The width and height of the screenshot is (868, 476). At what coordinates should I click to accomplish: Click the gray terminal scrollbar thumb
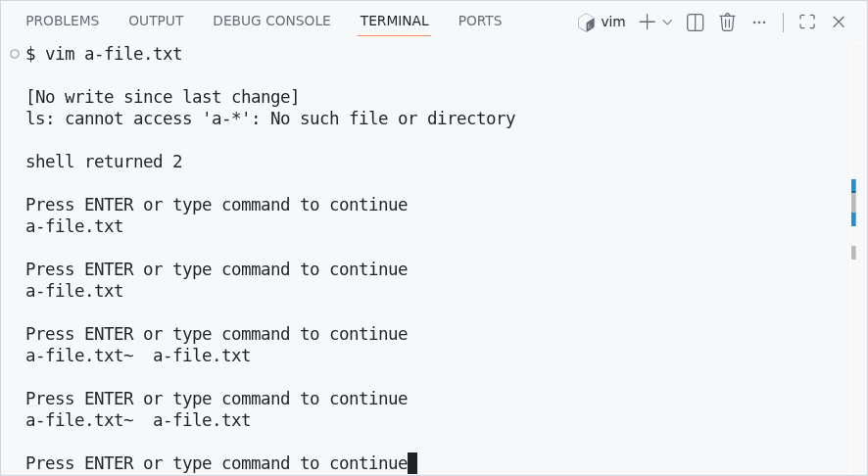pyautogui.click(x=853, y=203)
